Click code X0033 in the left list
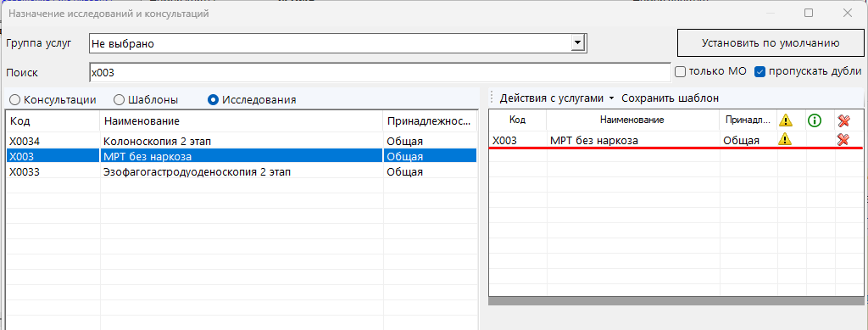The width and height of the screenshot is (868, 330). (x=25, y=171)
